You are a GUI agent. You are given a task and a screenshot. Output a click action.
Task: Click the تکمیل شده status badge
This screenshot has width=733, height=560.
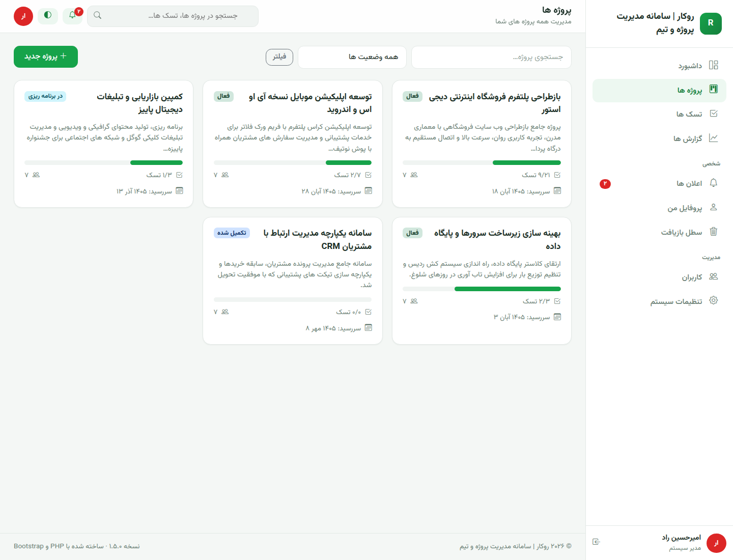click(232, 233)
